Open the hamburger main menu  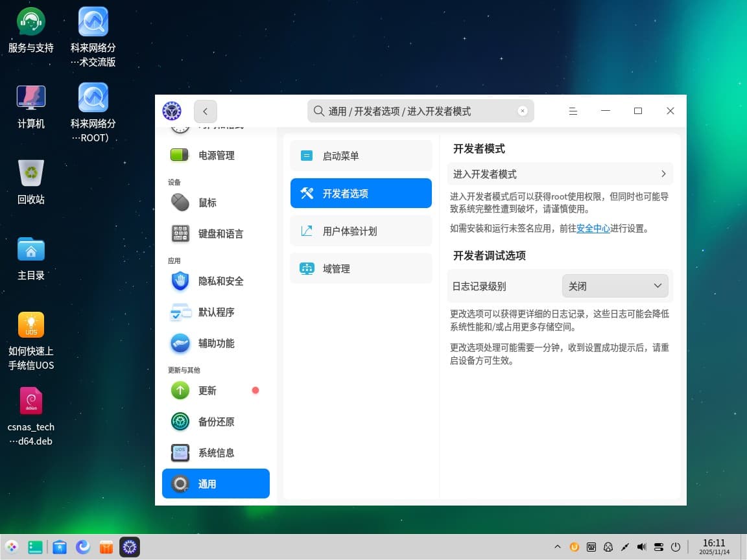pyautogui.click(x=573, y=111)
